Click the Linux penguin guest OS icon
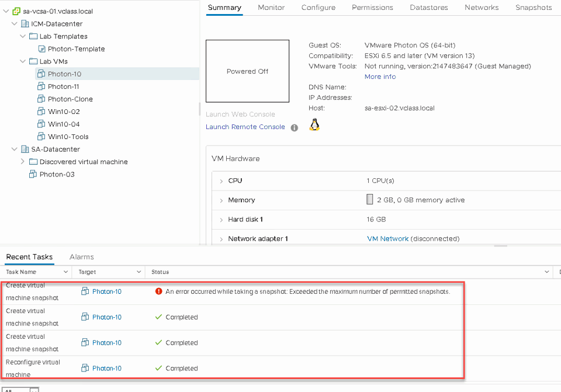The image size is (561, 392). 314,125
